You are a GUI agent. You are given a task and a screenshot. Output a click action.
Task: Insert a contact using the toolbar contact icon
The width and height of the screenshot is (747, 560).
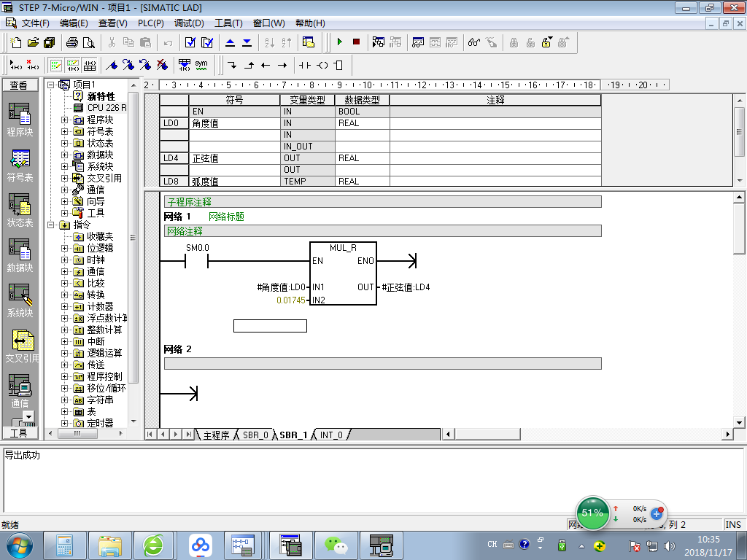(x=304, y=65)
